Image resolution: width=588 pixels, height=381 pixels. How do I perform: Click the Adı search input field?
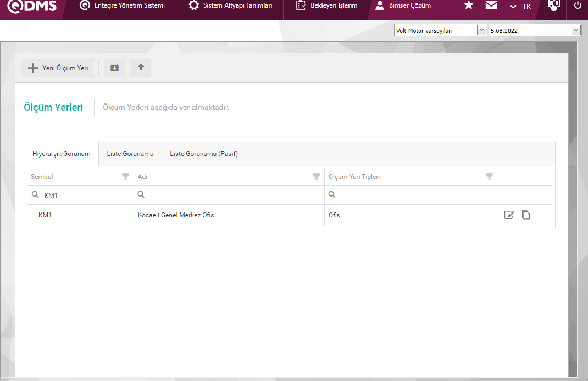[231, 194]
